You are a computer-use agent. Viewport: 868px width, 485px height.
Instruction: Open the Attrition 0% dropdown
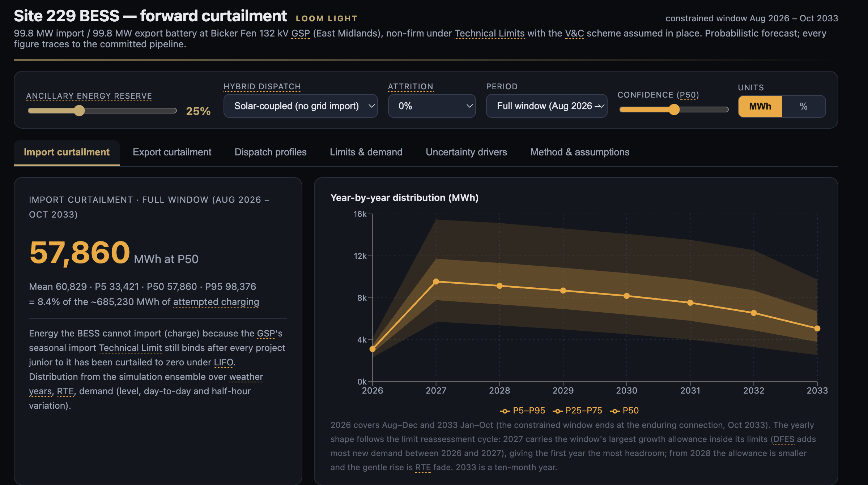[432, 106]
